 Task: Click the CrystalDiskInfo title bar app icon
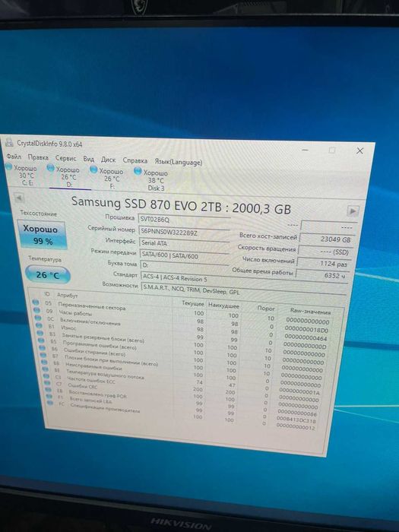9,143
